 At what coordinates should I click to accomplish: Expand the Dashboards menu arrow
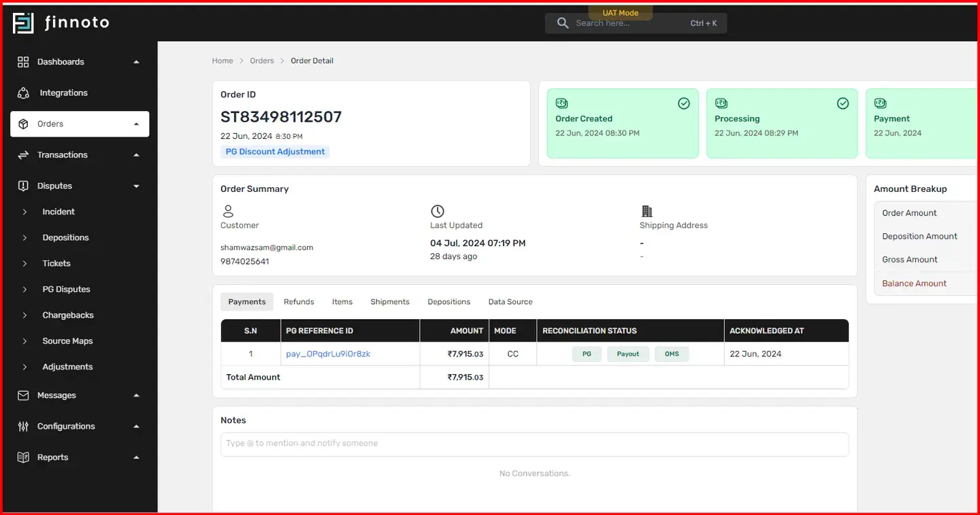136,62
